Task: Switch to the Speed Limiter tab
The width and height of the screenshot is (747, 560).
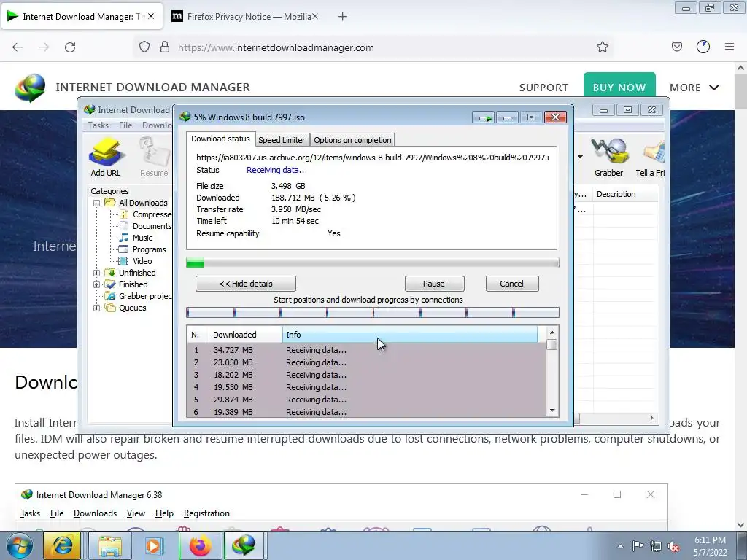Action: tap(282, 140)
